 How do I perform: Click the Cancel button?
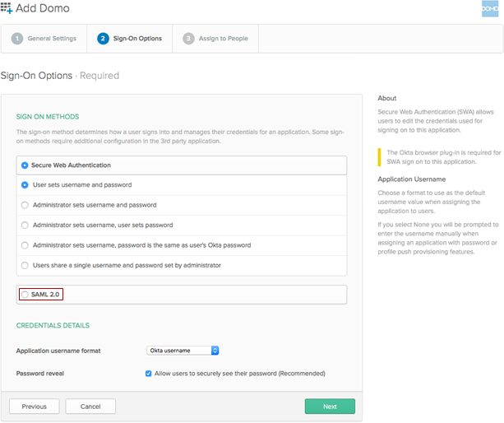coord(90,407)
